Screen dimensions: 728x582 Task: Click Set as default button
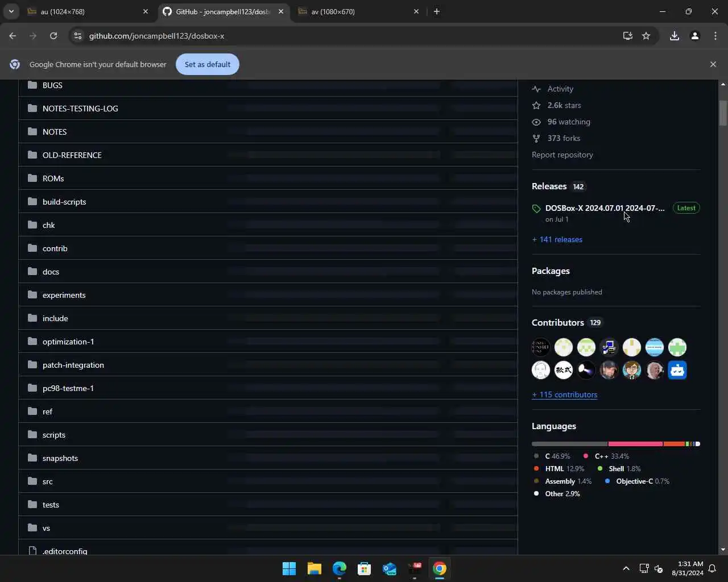pyautogui.click(x=208, y=64)
